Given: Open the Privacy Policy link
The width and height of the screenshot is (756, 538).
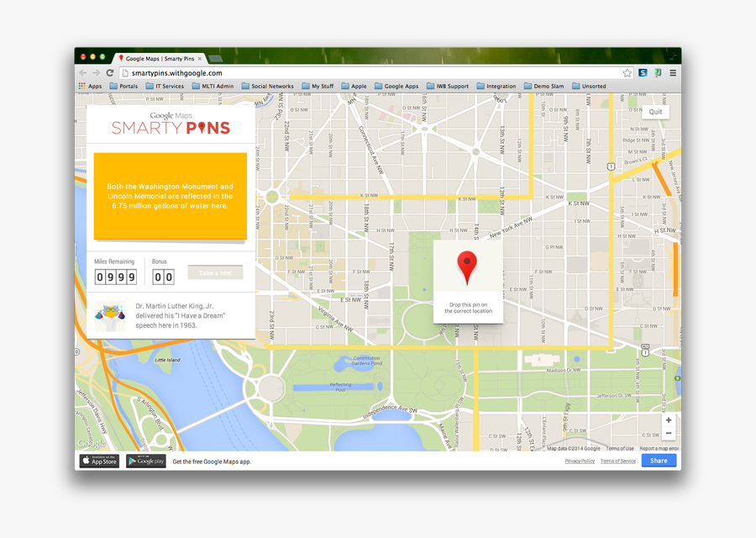Looking at the screenshot, I should point(580,462).
